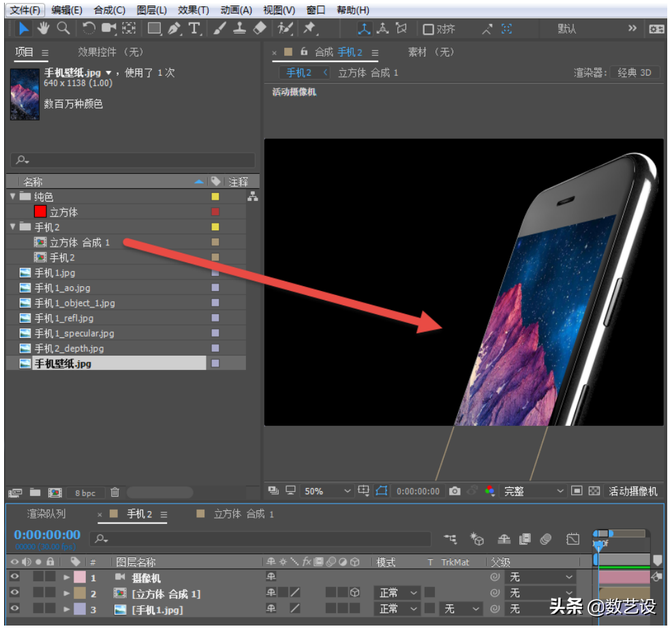
Task: Select the Pen tool
Action: (x=174, y=29)
